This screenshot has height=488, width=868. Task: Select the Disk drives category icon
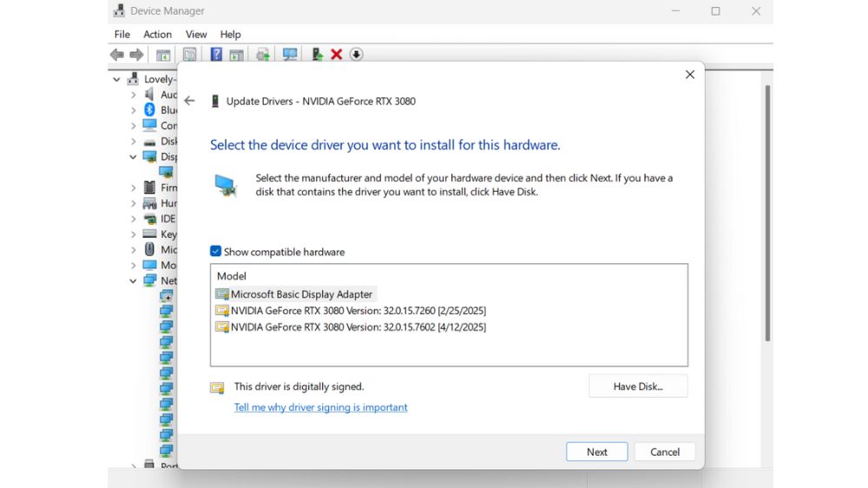coord(149,142)
